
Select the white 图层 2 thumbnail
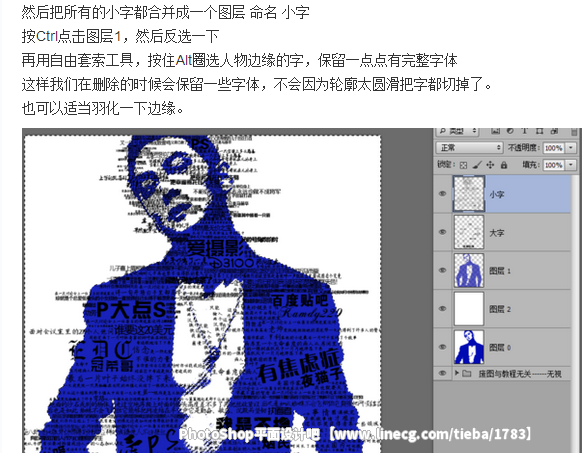coord(469,308)
